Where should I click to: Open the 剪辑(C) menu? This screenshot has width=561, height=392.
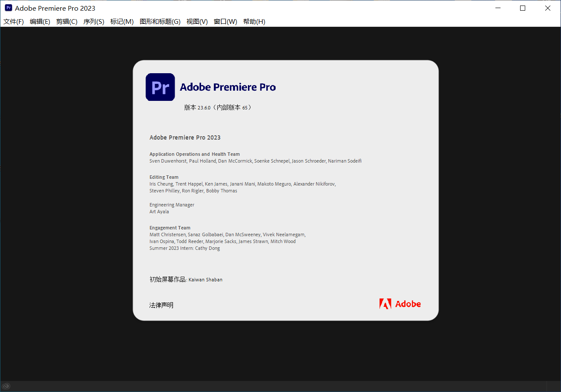[x=67, y=22]
